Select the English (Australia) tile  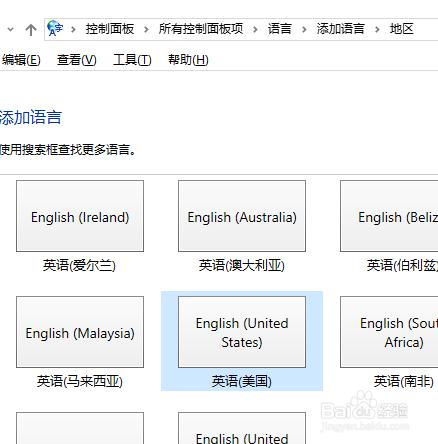click(x=242, y=216)
